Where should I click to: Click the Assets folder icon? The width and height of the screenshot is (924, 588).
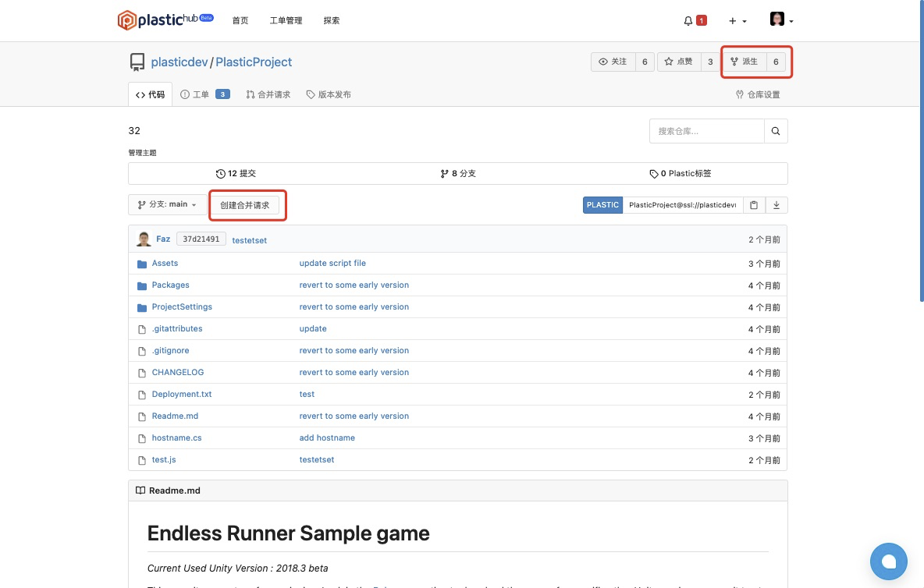click(x=142, y=264)
